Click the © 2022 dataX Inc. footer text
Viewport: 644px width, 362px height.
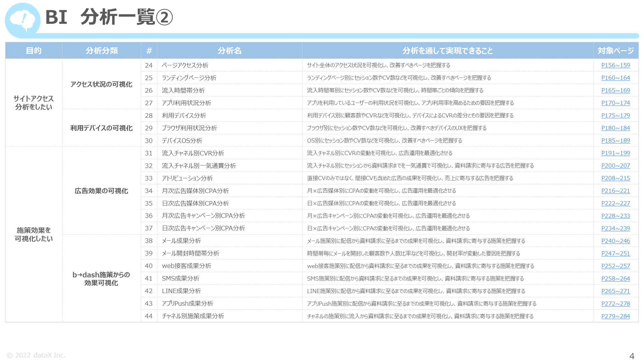coord(36,355)
